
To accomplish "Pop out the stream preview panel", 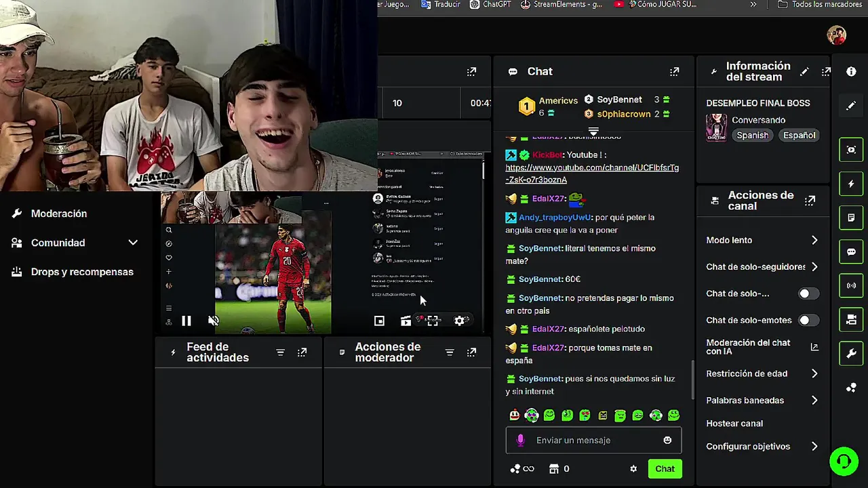I will click(471, 71).
